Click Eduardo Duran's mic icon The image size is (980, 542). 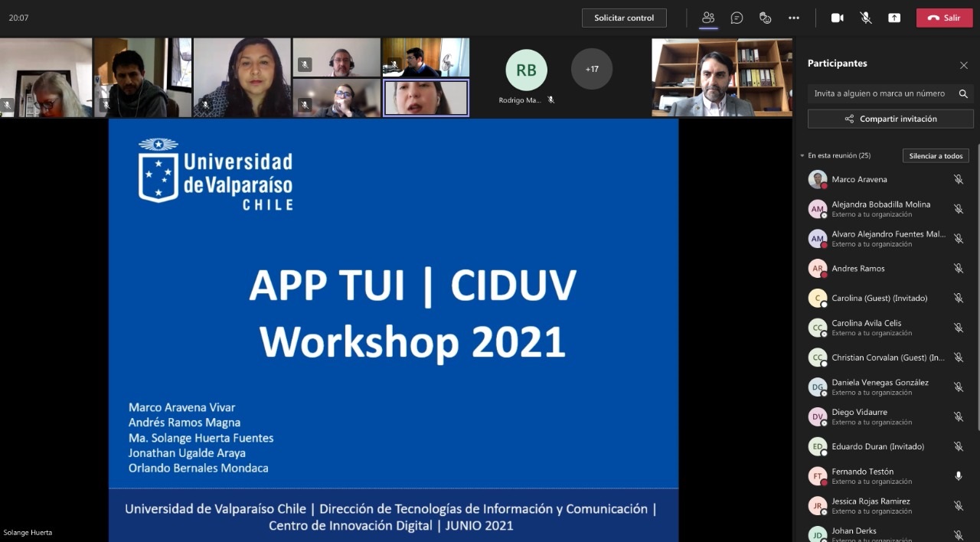tap(958, 446)
